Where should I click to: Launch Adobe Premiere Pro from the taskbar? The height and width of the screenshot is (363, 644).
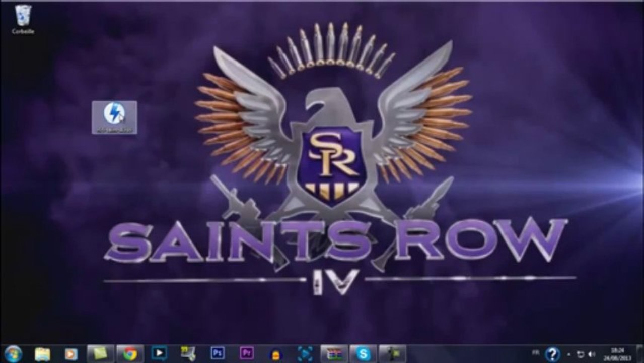click(x=247, y=353)
